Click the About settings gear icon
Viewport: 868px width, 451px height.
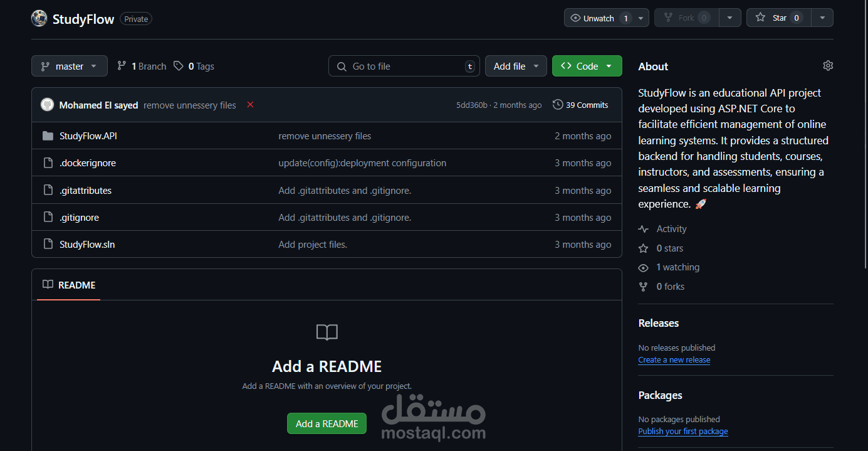tap(828, 66)
